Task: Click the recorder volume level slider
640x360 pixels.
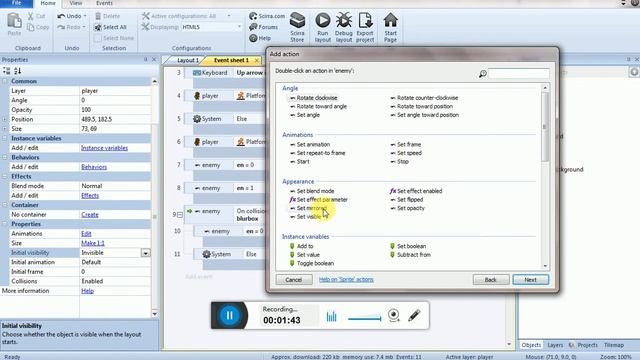Action: coord(364,318)
